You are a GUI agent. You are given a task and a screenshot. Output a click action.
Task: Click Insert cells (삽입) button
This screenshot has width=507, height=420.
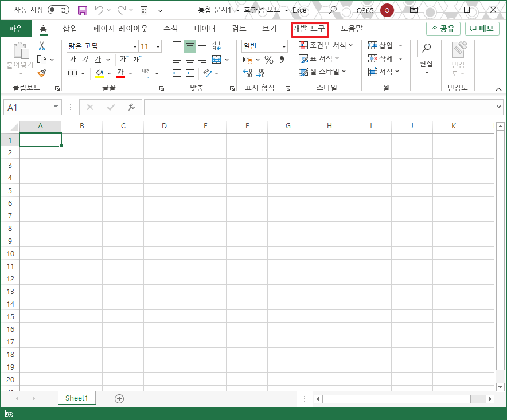(x=381, y=46)
